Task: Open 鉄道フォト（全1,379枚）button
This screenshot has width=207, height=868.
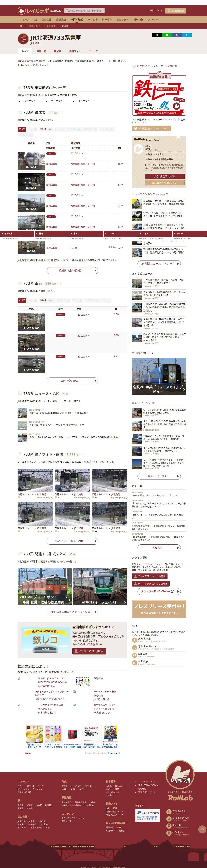Action: [x=72, y=541]
